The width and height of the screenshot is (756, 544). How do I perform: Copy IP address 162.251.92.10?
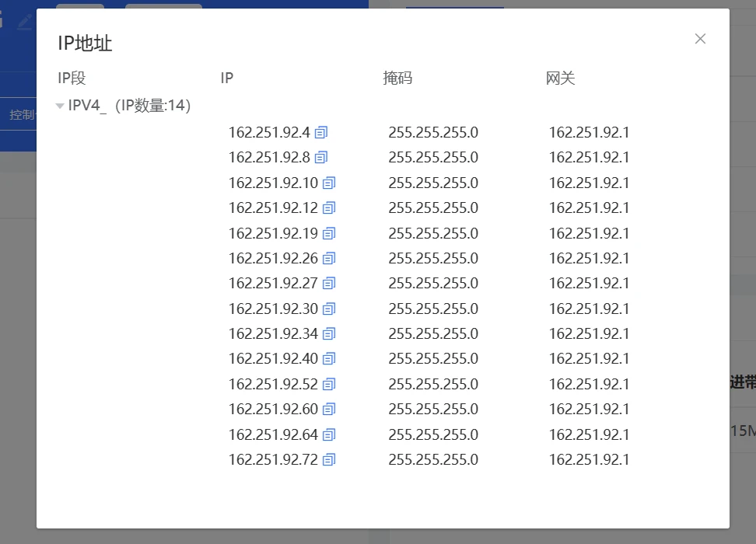(329, 183)
